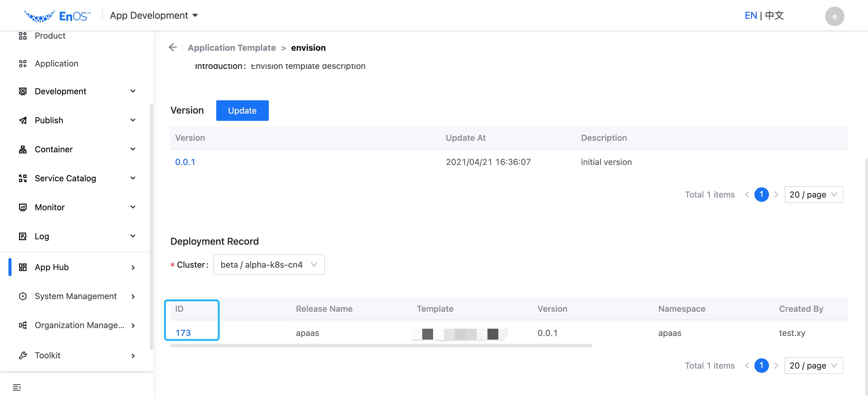Select Toolkit in the sidebar

click(47, 356)
